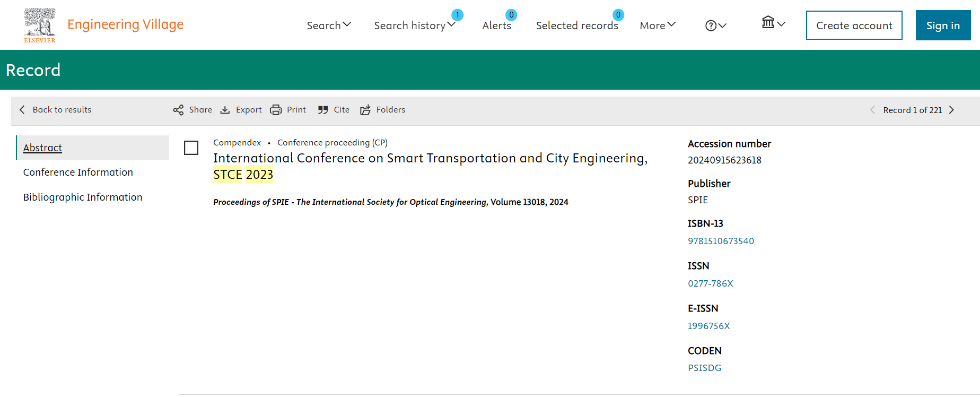Click ISBN-13 link 9781510673540
Viewport: 980px width, 397px height.
[x=721, y=241]
